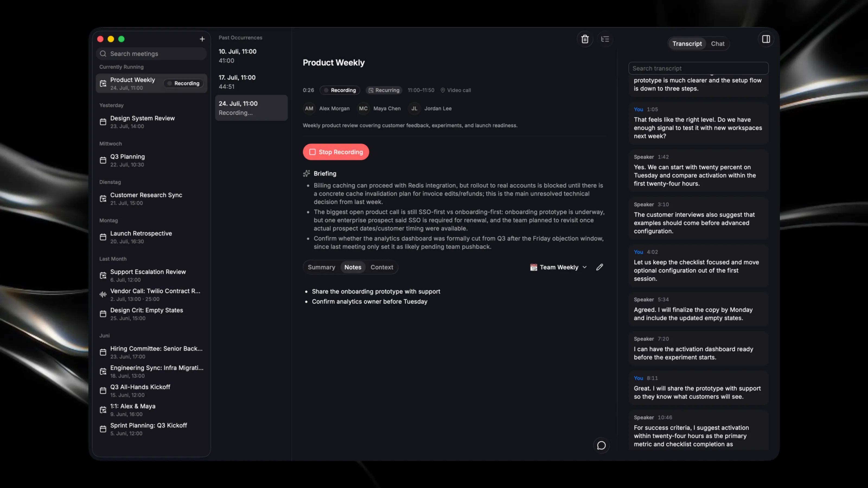This screenshot has width=868, height=488.
Task: Open the Support Escalation Review meeting
Action: (x=151, y=275)
